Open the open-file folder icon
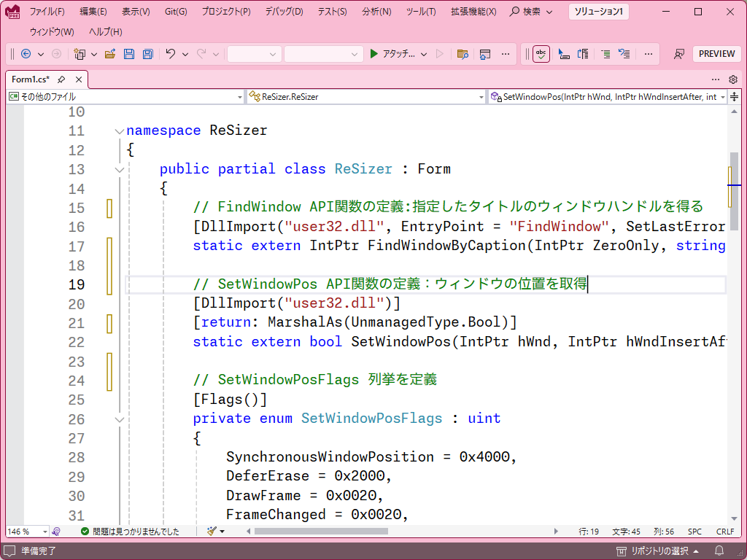The height and width of the screenshot is (560, 747). 111,53
